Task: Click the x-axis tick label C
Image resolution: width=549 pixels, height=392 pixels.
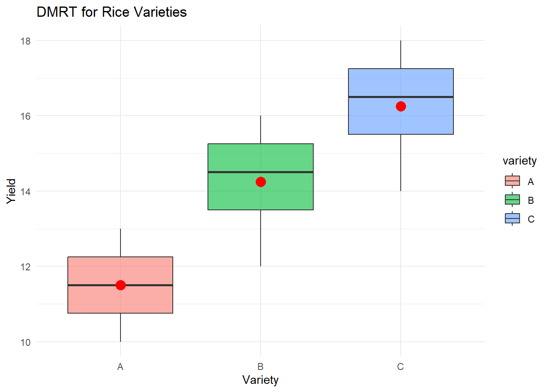Action: (400, 367)
